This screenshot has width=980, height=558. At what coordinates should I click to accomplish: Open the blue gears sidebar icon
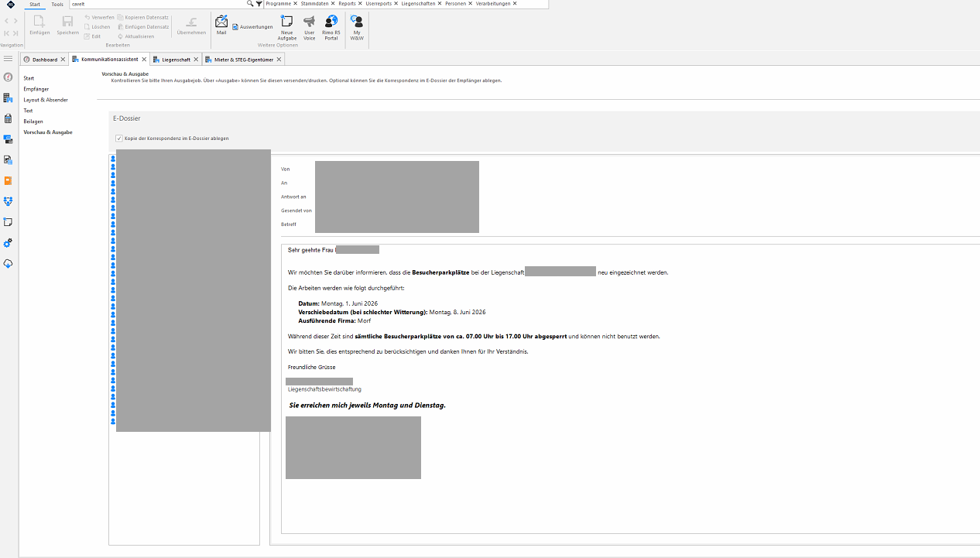click(8, 243)
